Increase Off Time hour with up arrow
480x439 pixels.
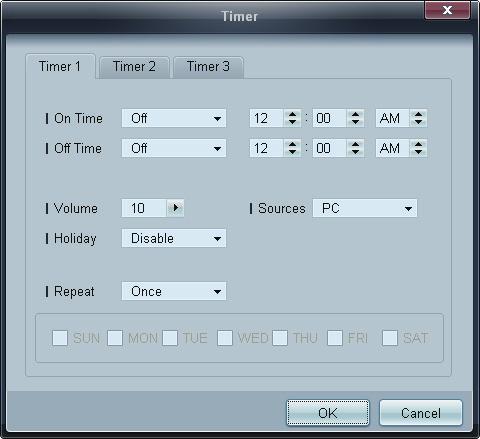292,144
